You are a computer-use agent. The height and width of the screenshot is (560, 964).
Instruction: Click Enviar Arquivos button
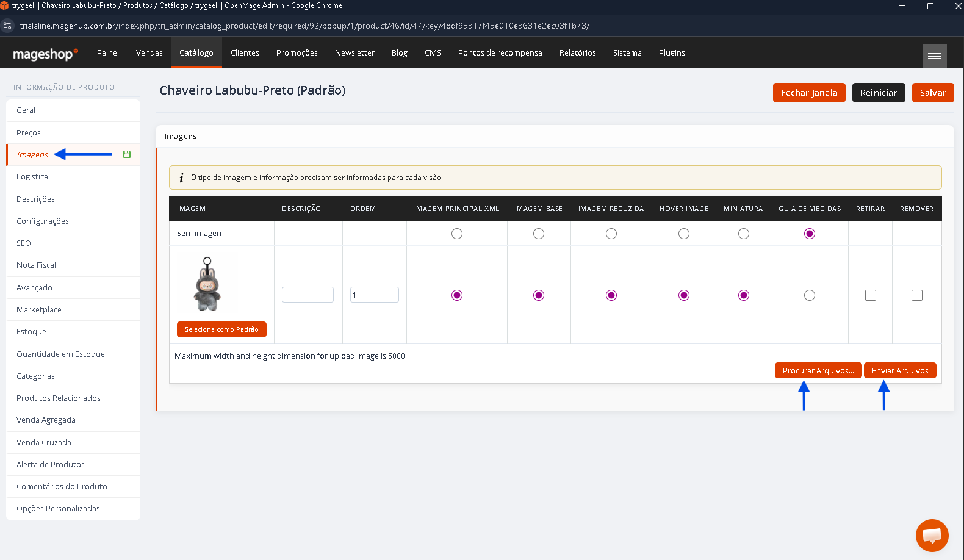click(900, 370)
